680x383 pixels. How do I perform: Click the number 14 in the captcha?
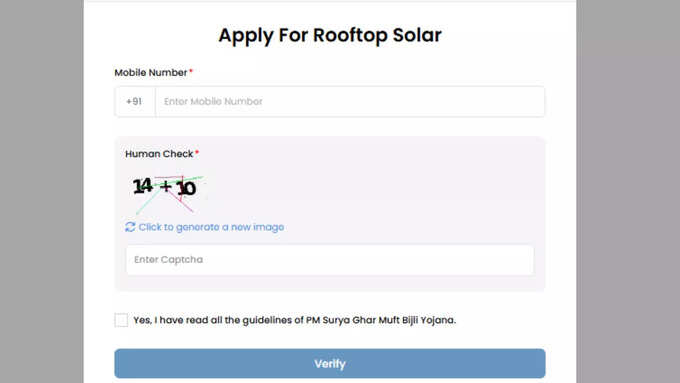[143, 186]
